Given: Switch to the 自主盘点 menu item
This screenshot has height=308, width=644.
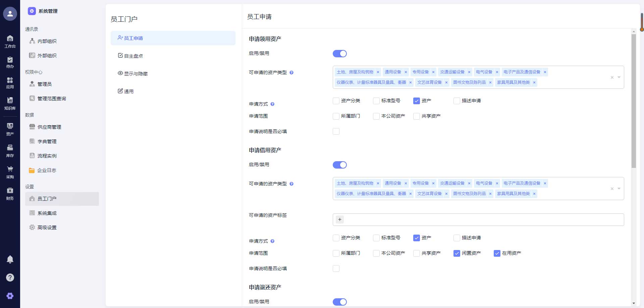Looking at the screenshot, I should point(133,56).
